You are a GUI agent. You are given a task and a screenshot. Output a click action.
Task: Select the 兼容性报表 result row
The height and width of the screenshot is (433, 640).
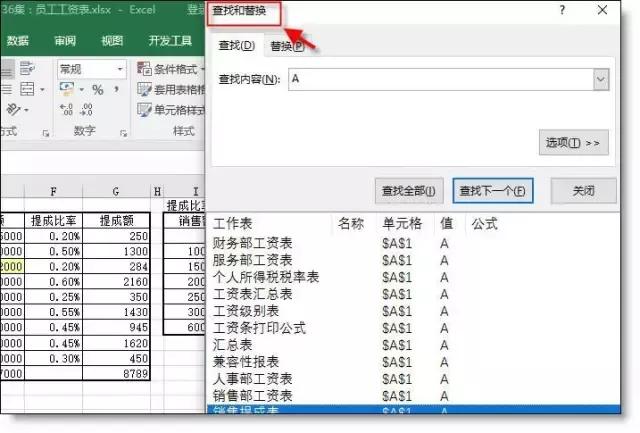point(413,362)
